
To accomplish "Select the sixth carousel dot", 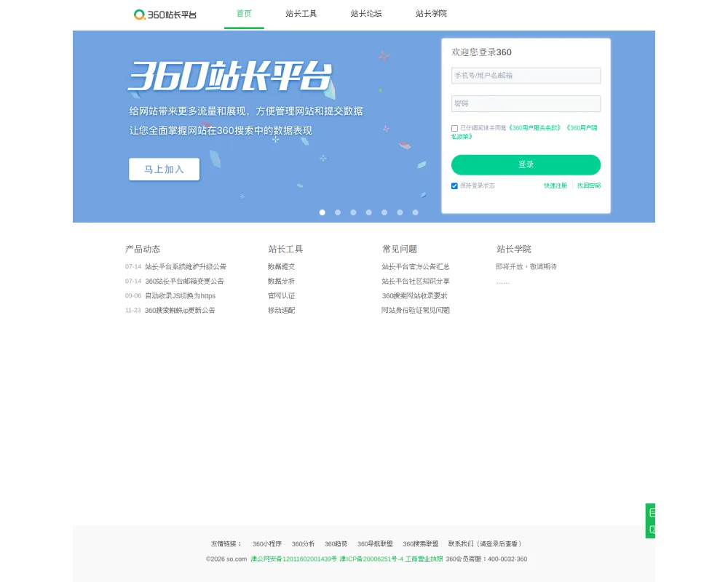I will click(x=400, y=212).
